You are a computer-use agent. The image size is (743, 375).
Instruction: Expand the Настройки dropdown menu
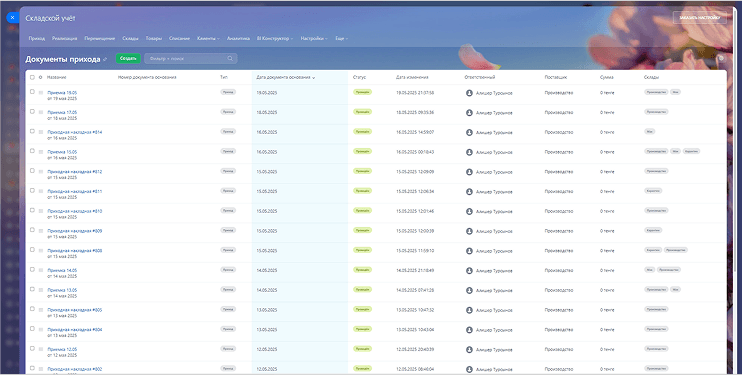pyautogui.click(x=314, y=38)
